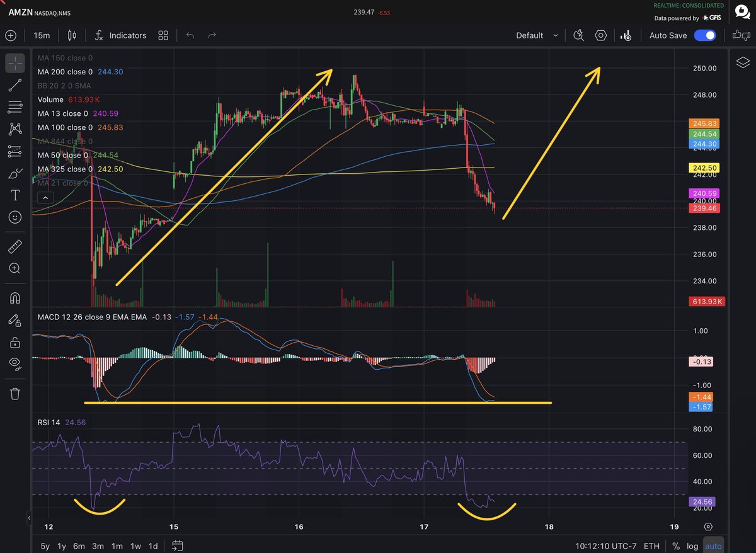Select the brush drawing tool

[15, 173]
